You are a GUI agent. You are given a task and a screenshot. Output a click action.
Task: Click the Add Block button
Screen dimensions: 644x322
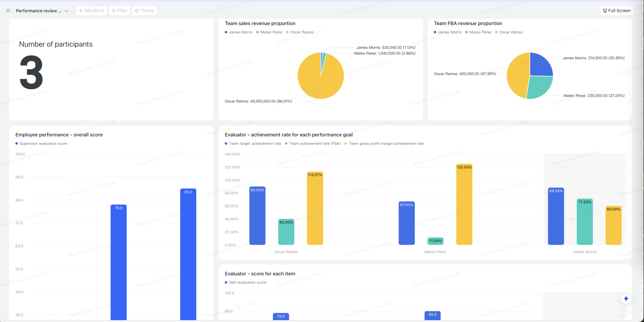[x=92, y=10]
